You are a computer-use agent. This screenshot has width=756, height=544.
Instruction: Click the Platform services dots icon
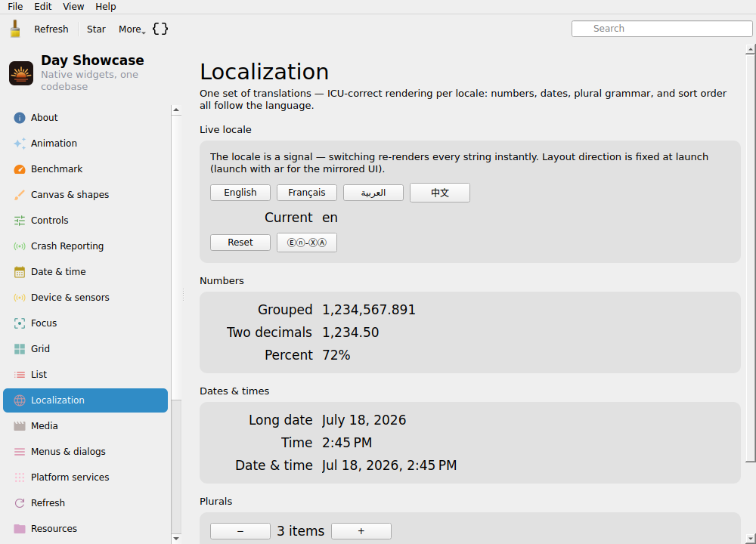[x=20, y=478]
